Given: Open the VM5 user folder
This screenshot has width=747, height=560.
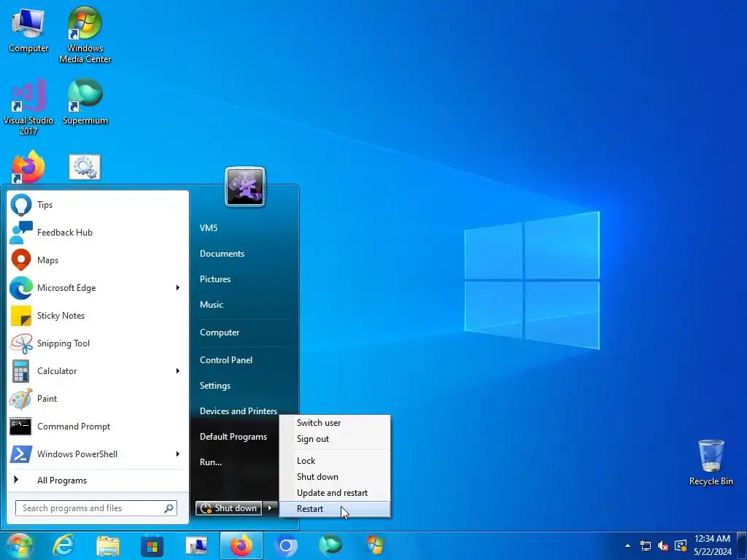Looking at the screenshot, I should [209, 227].
